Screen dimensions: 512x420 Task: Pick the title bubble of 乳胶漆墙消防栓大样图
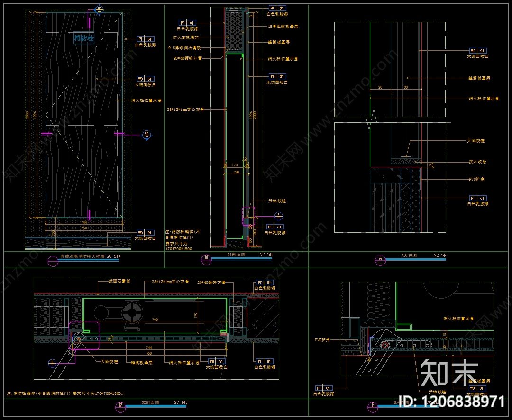pos(53,261)
